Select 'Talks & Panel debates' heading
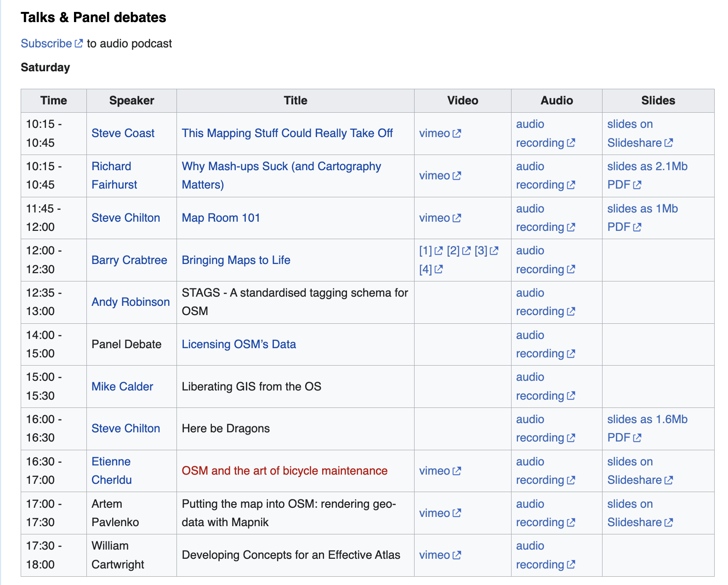 pos(93,17)
